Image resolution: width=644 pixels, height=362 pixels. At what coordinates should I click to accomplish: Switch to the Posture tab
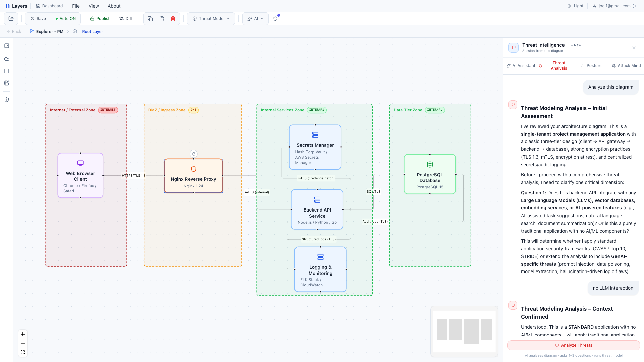point(591,66)
